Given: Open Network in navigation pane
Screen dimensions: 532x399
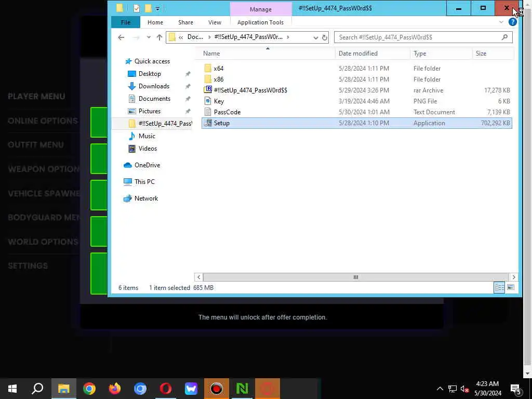Looking at the screenshot, I should (x=146, y=198).
